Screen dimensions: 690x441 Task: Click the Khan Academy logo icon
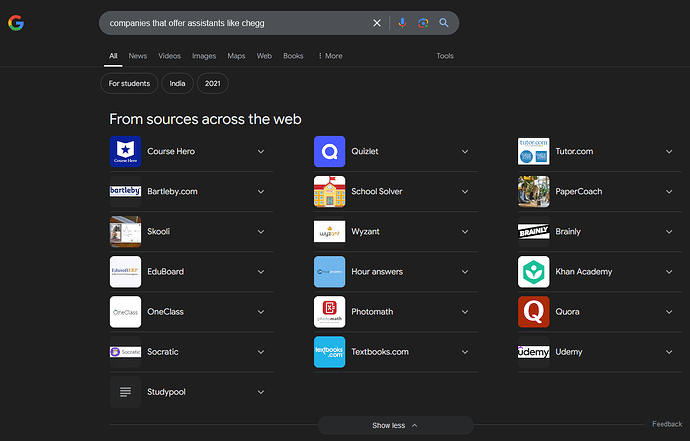coord(533,272)
